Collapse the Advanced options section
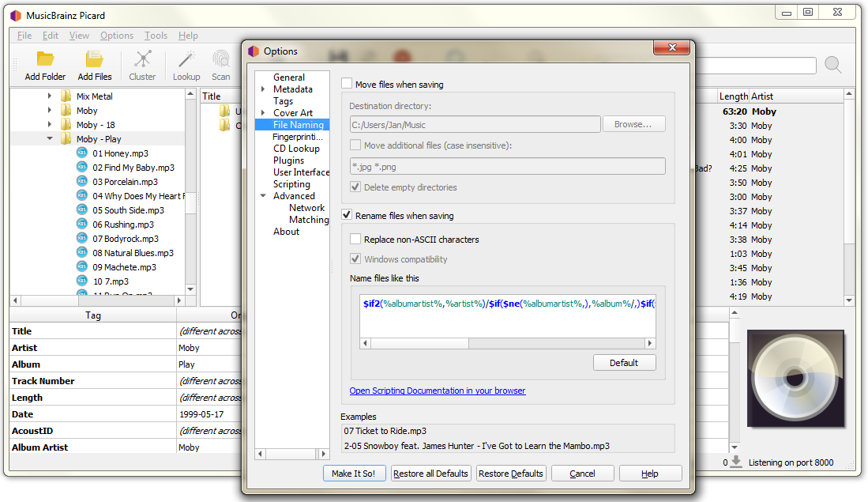This screenshot has width=868, height=502. coord(263,195)
